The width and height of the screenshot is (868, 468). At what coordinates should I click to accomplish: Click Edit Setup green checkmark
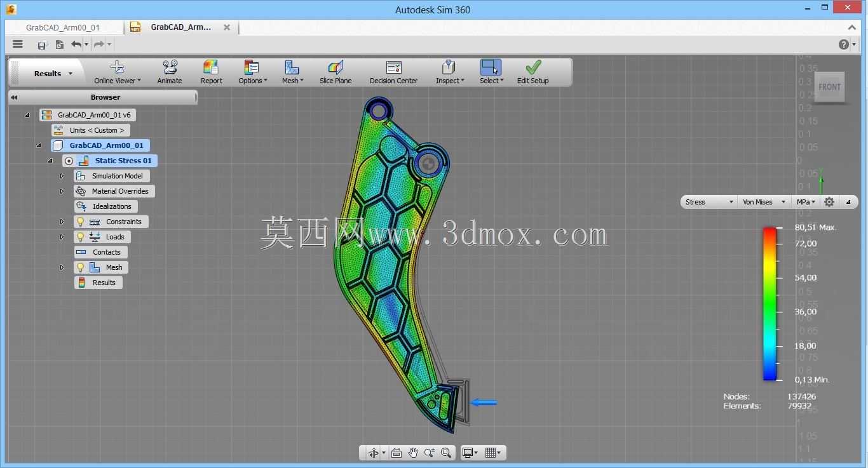(532, 72)
